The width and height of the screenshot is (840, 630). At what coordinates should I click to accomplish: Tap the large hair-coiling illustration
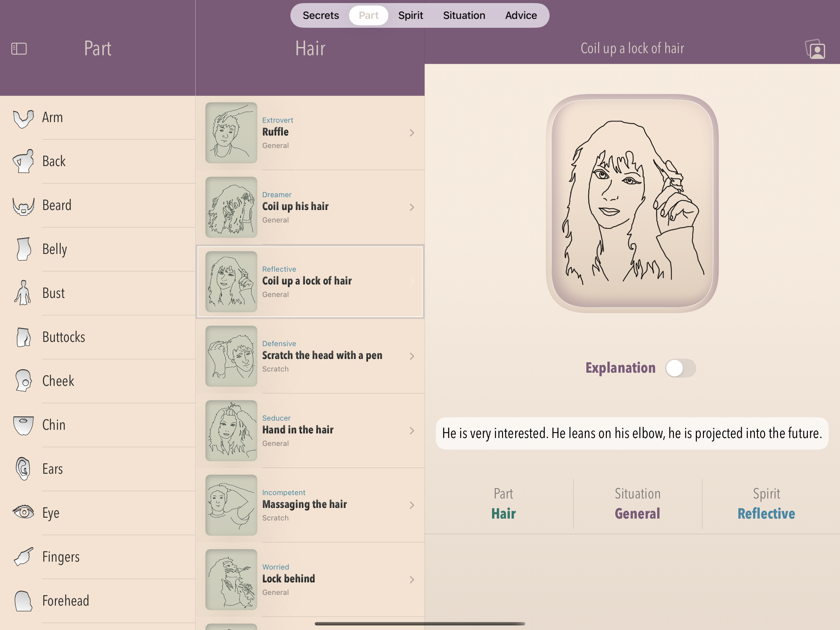tap(632, 204)
